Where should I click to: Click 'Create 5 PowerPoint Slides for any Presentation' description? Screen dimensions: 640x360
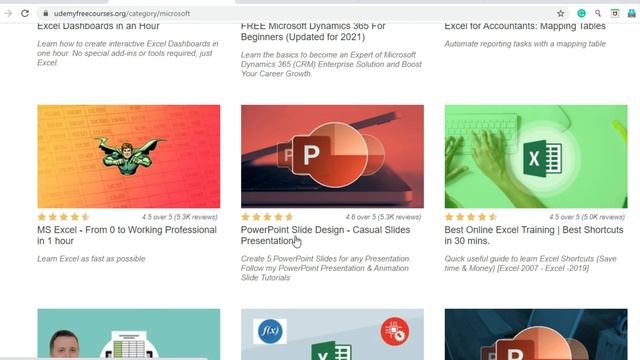click(x=325, y=268)
